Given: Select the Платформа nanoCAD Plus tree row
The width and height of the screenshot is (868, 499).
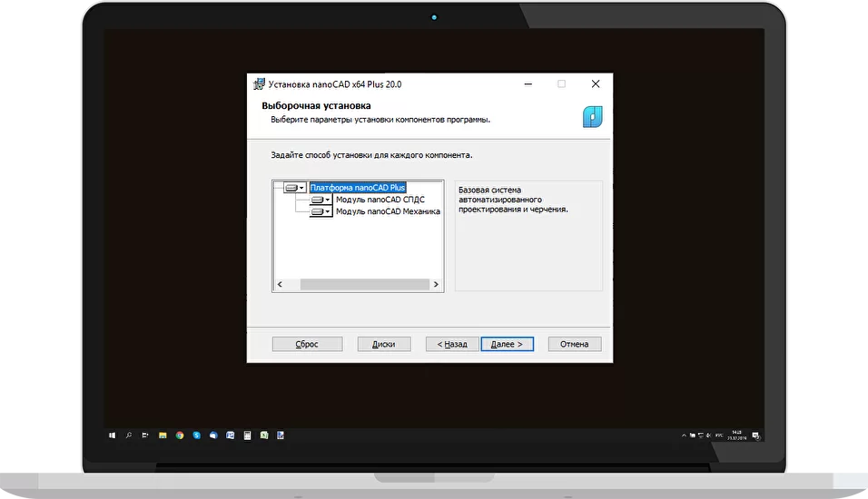Looking at the screenshot, I should coord(358,188).
